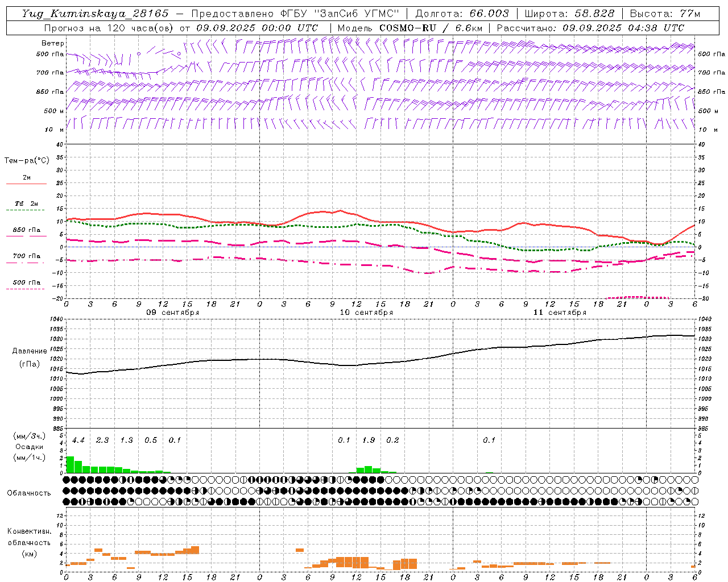This screenshot has width=728, height=582.
Task: Click the 1.3 precipitation amount
Action: click(126, 440)
